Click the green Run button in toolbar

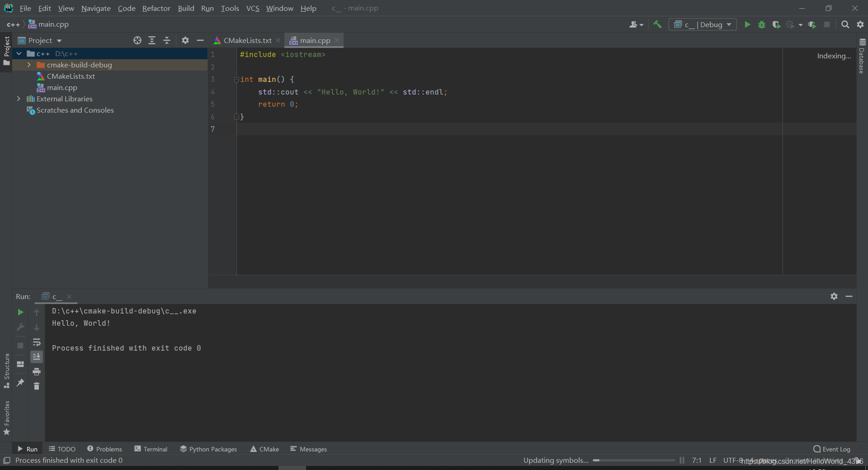point(747,24)
